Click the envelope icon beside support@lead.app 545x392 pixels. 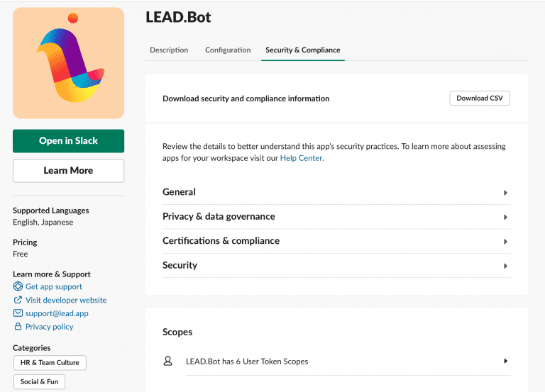(x=18, y=313)
